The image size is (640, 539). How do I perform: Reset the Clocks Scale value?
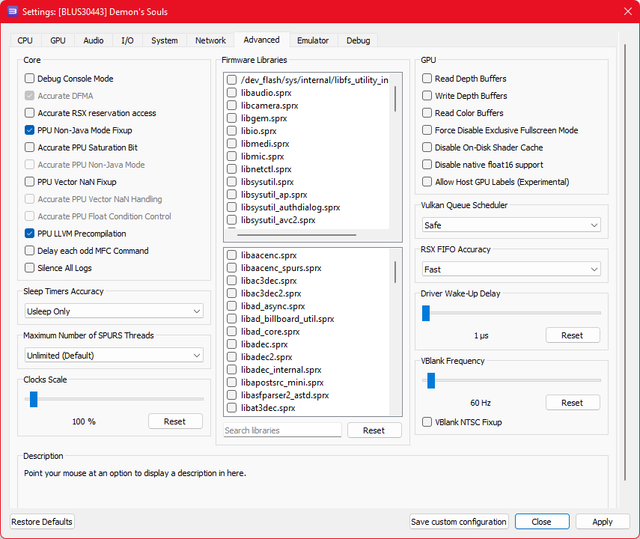coord(175,421)
